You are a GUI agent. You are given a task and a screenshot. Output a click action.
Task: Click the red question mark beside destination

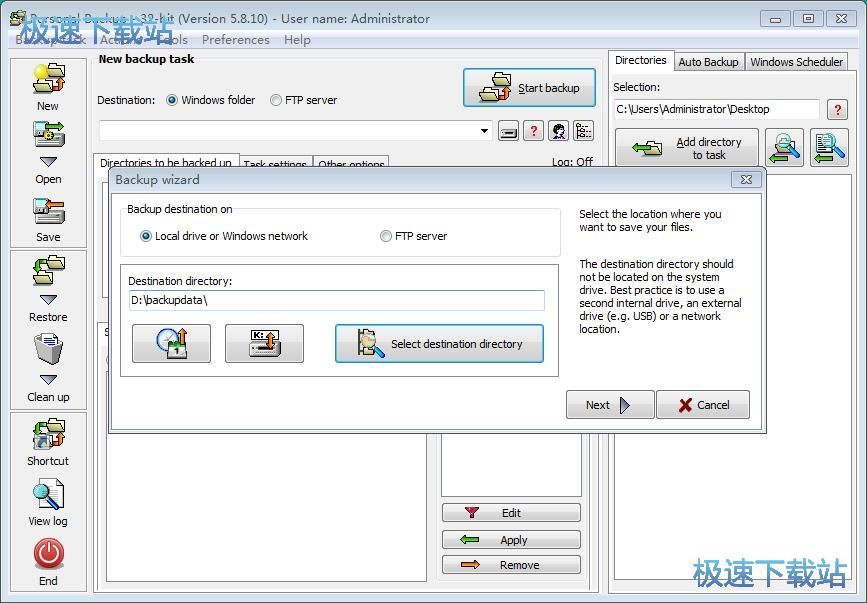pos(533,132)
